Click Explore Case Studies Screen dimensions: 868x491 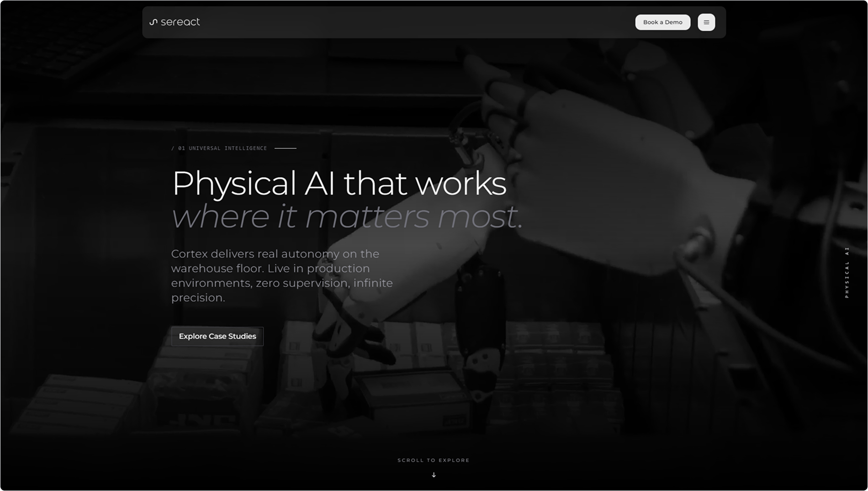217,336
